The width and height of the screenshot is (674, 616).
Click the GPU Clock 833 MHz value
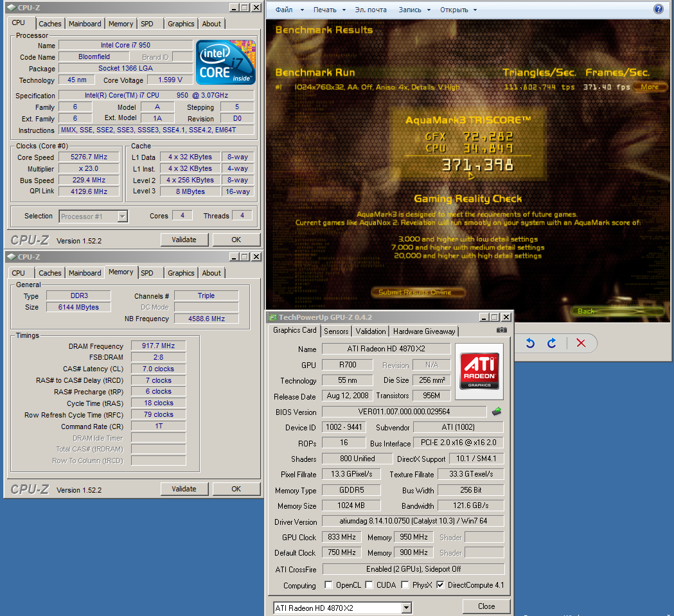click(342, 537)
